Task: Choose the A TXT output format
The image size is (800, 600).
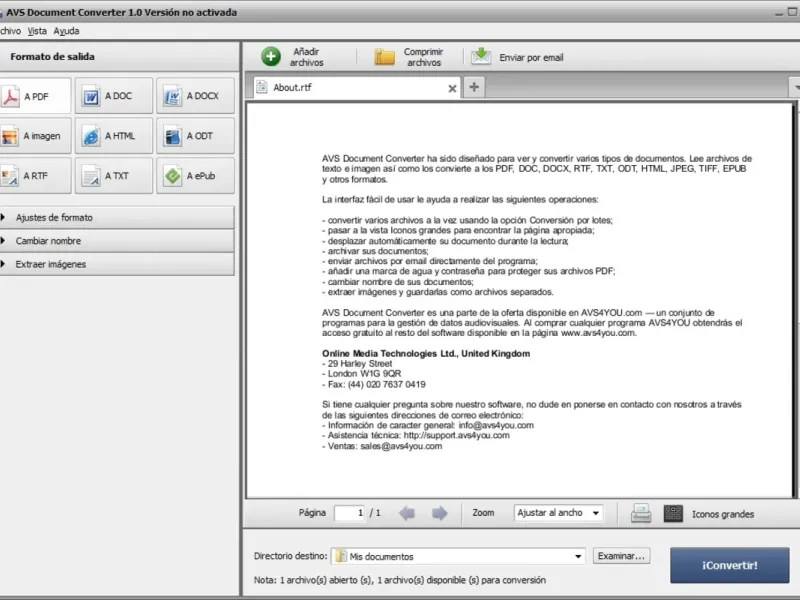Action: click(114, 176)
